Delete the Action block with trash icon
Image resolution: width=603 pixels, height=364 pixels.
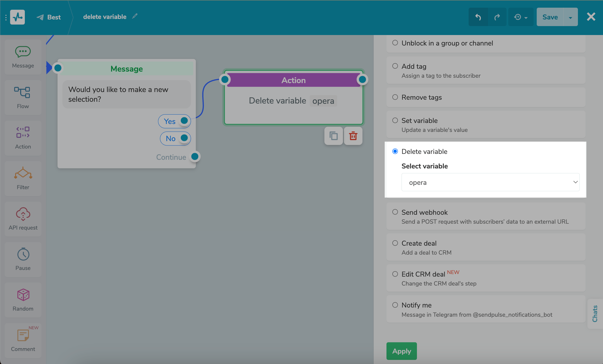(x=353, y=136)
